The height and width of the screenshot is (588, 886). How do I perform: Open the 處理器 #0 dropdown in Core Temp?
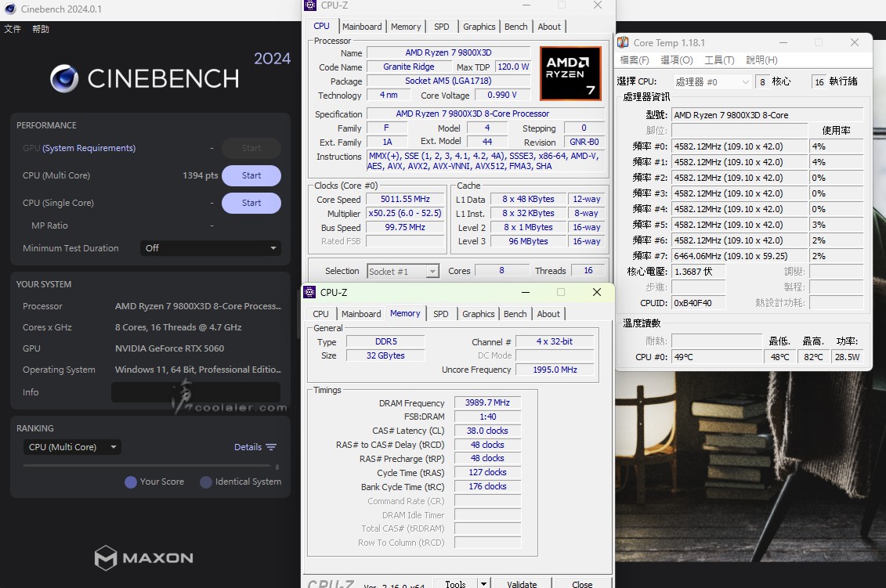[x=712, y=82]
